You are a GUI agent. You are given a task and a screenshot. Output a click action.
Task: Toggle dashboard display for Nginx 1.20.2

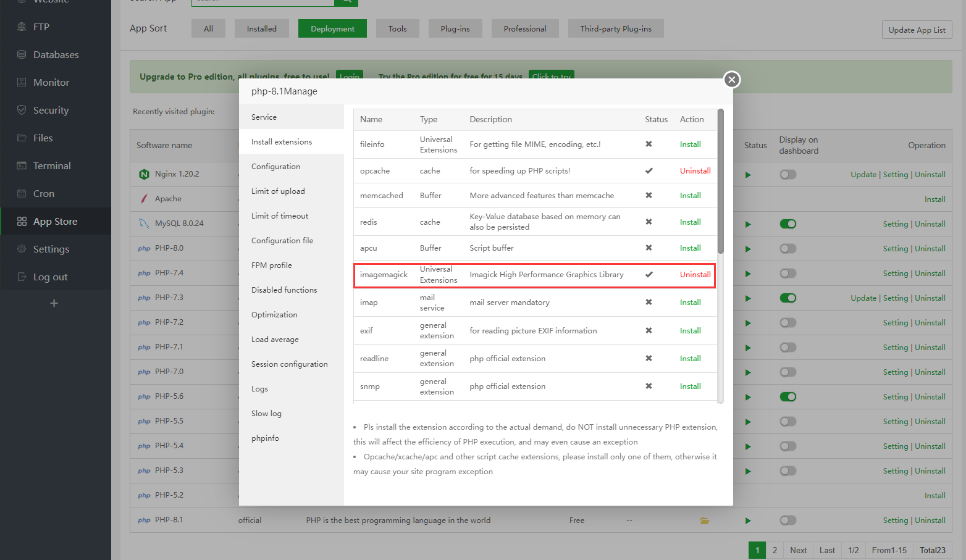point(788,174)
